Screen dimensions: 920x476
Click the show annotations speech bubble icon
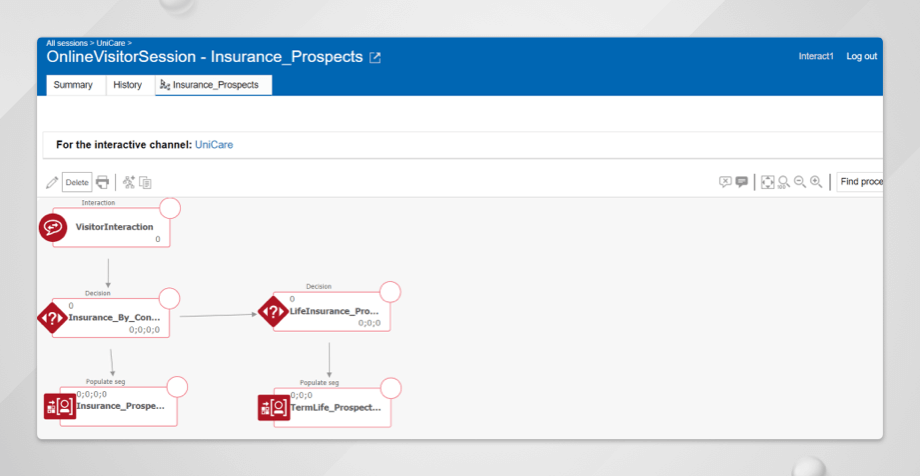742,182
